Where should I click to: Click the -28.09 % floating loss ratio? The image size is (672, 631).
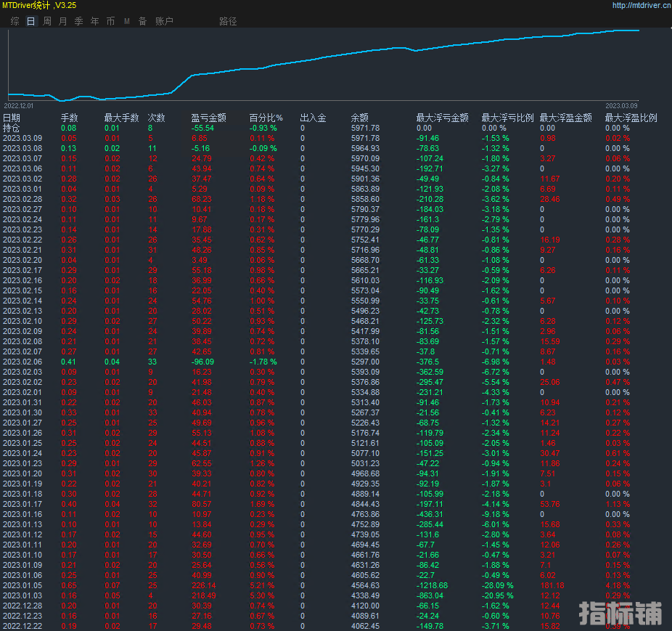(x=497, y=585)
